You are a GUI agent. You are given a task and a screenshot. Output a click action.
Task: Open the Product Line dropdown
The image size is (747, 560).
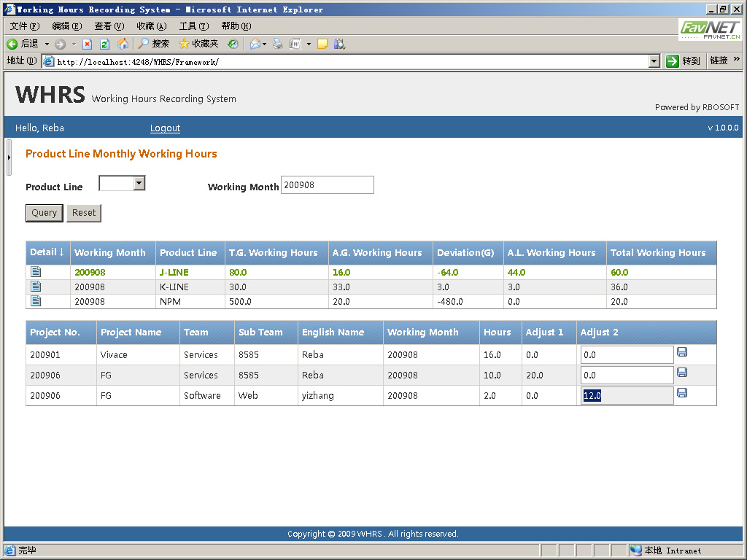139,183
